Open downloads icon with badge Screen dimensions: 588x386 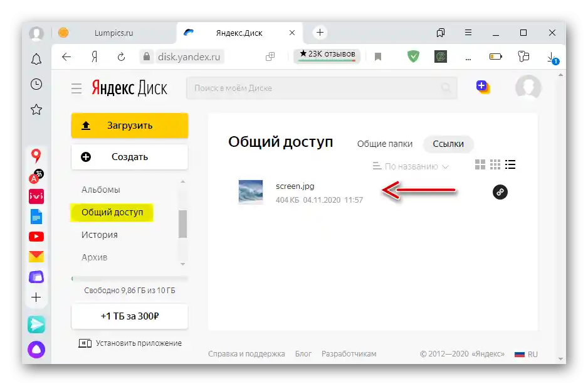click(552, 58)
